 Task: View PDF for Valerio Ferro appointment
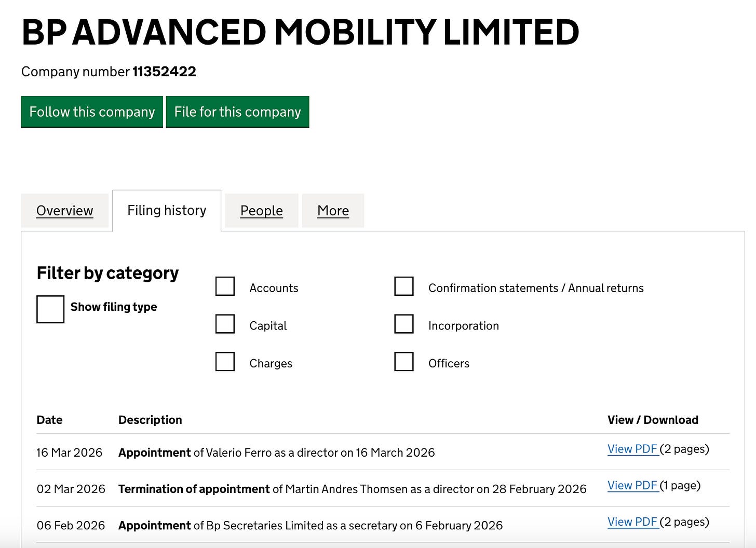[x=633, y=449]
